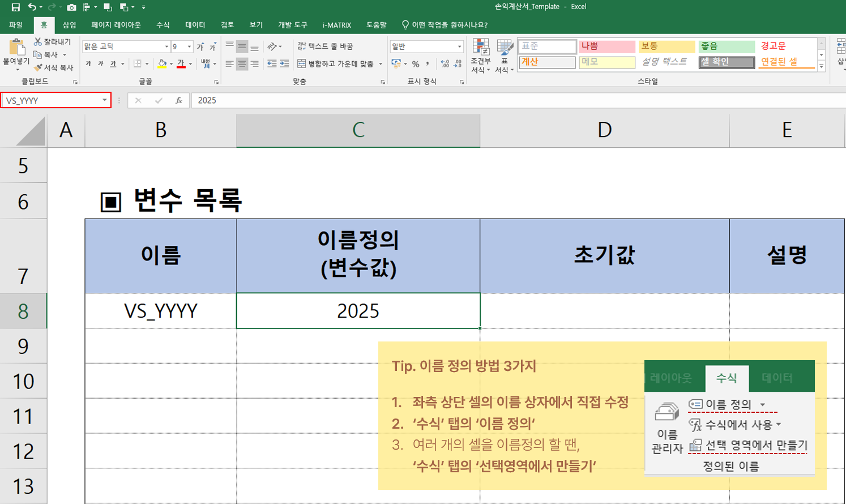Toggle center horizontal alignment
This screenshot has width=846, height=504.
click(x=242, y=64)
